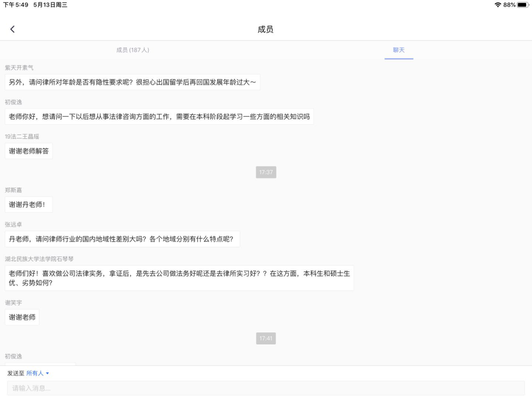The width and height of the screenshot is (532, 399).
Task: Switch to the 成员 (187人) tab
Action: [x=133, y=50]
